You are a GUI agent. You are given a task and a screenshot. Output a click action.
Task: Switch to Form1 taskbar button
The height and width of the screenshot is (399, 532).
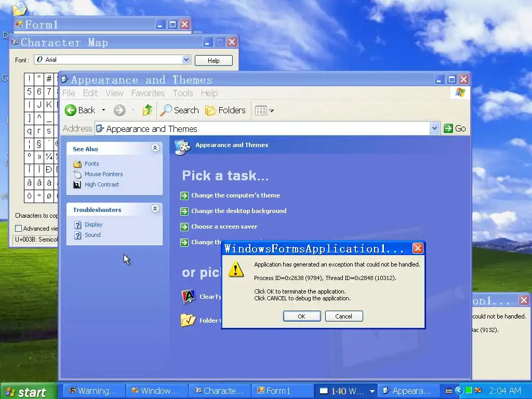coord(282,391)
